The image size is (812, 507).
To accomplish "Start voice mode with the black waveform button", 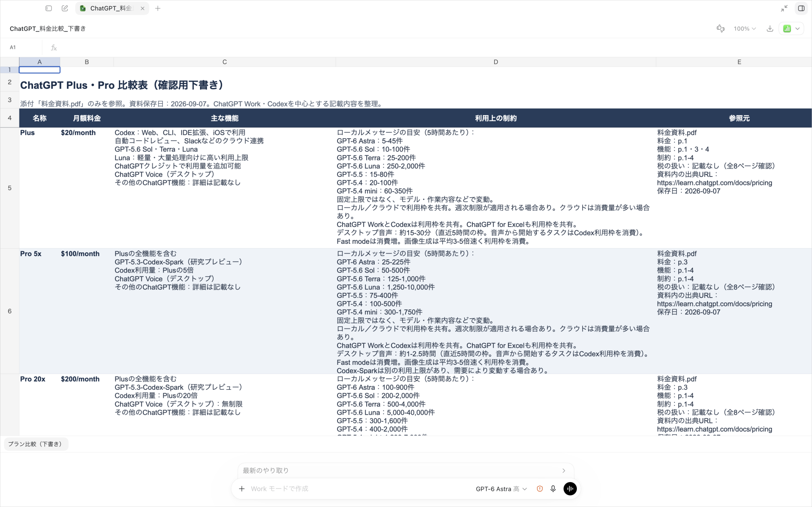I will coord(570,489).
